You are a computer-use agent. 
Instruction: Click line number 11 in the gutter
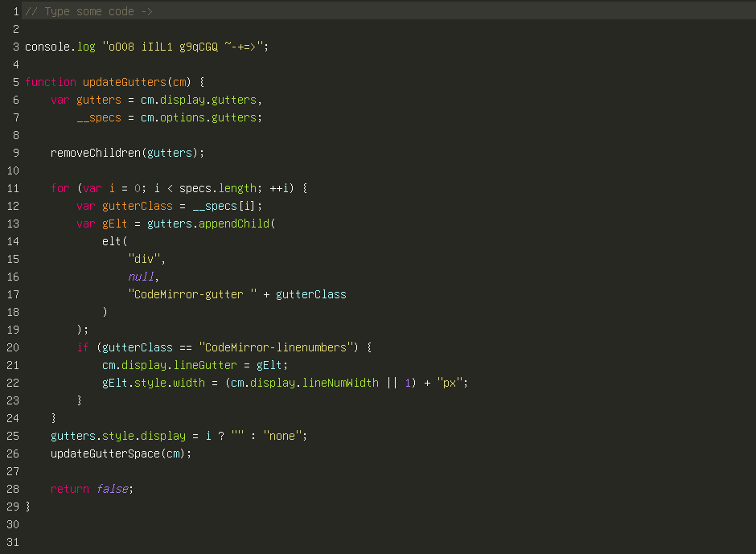point(13,188)
